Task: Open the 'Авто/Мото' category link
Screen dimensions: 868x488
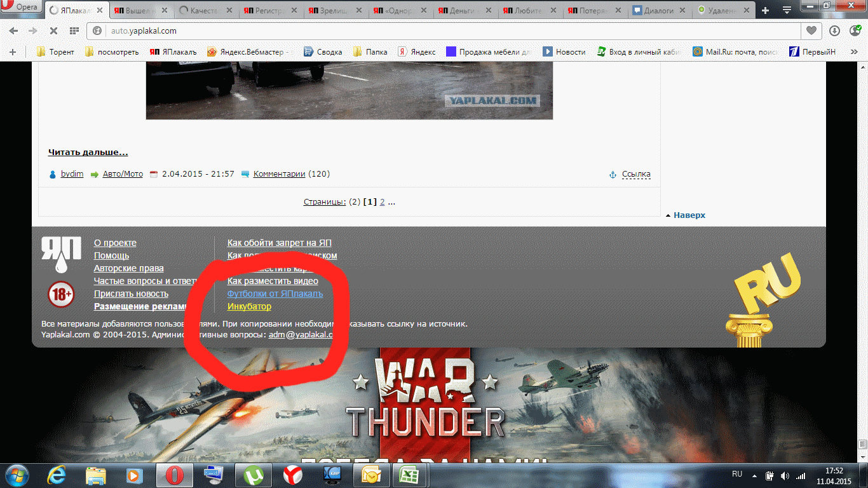Action: point(123,174)
